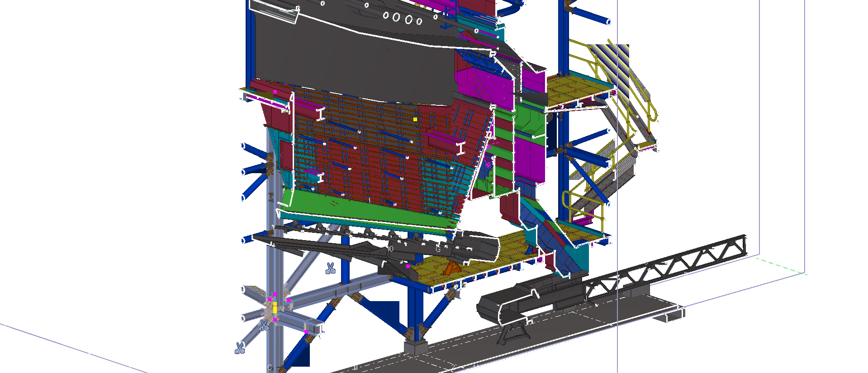
Task: Select the gray concrete footing under the blue column
Action: coord(415,348)
